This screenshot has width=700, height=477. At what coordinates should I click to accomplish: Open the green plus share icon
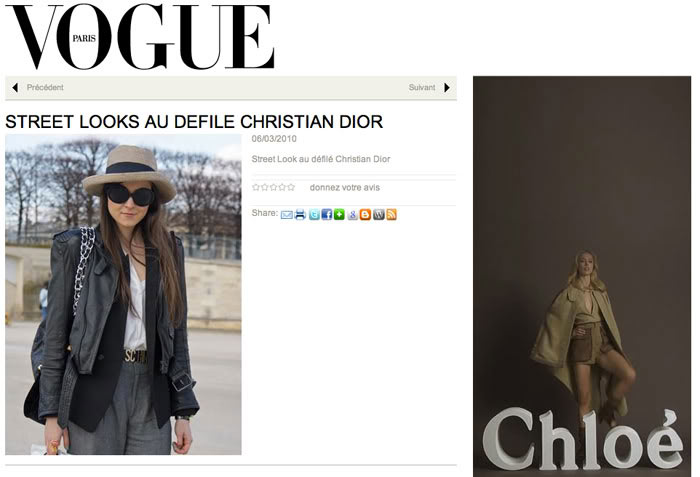[x=339, y=214]
